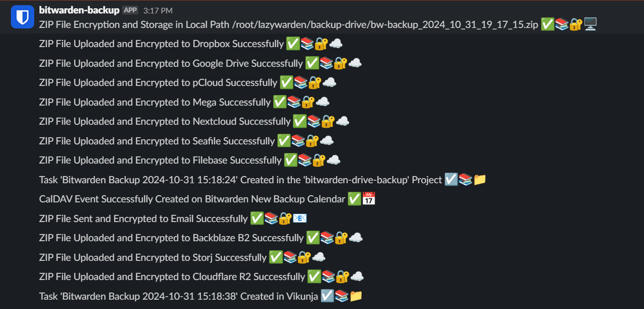Viewport: 644px width, 309px height.
Task: Click the computer emoji on the Local Path line
Action: click(591, 24)
